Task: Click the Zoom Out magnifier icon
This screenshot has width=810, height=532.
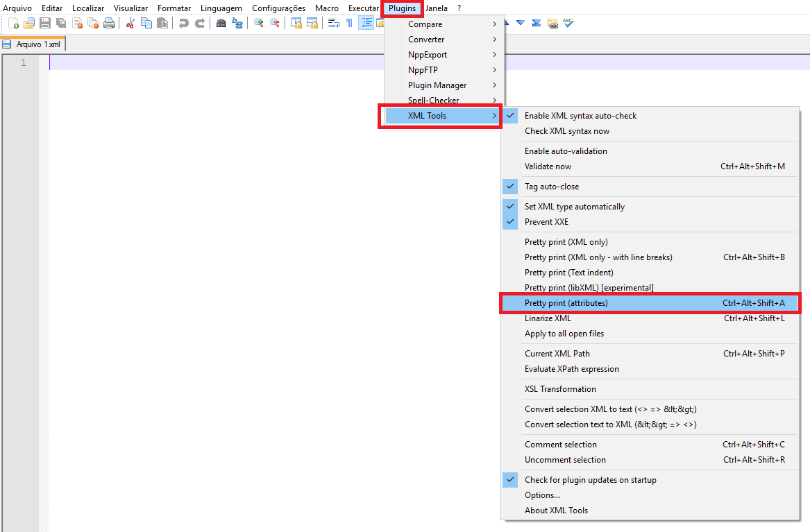Action: (x=275, y=23)
